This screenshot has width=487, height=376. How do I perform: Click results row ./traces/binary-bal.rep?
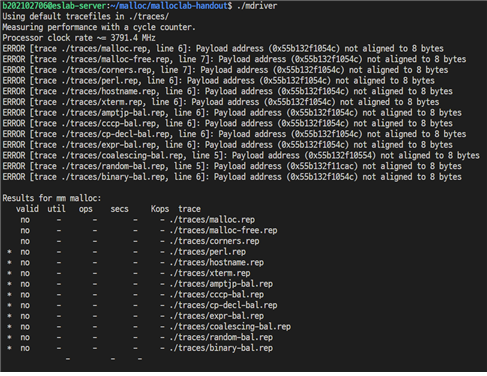coord(140,347)
